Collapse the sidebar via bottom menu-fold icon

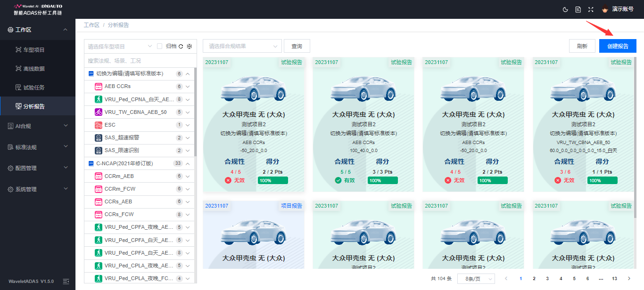pos(66,281)
